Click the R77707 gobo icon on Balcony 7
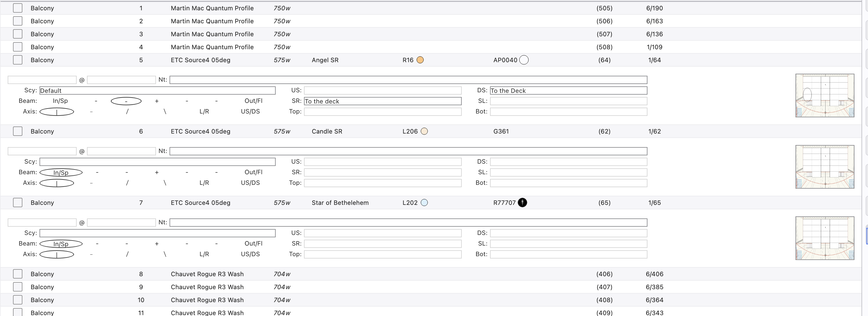 point(522,203)
